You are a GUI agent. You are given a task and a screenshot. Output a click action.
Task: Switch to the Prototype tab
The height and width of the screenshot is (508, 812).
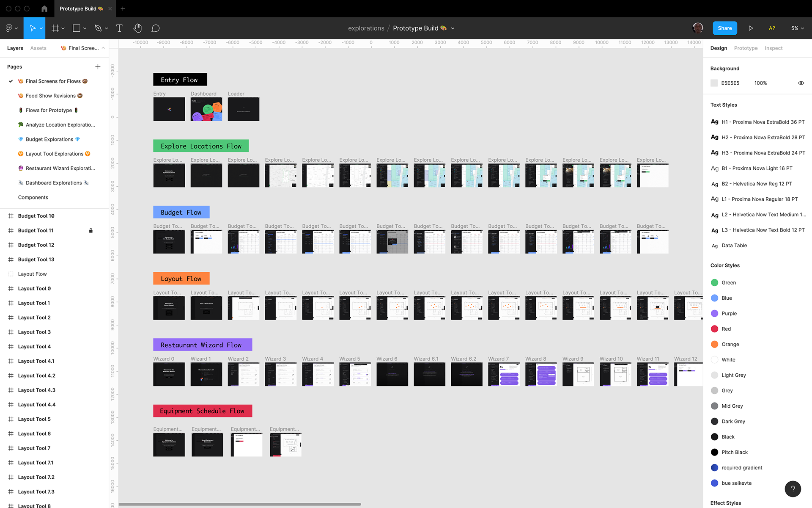[746, 48]
